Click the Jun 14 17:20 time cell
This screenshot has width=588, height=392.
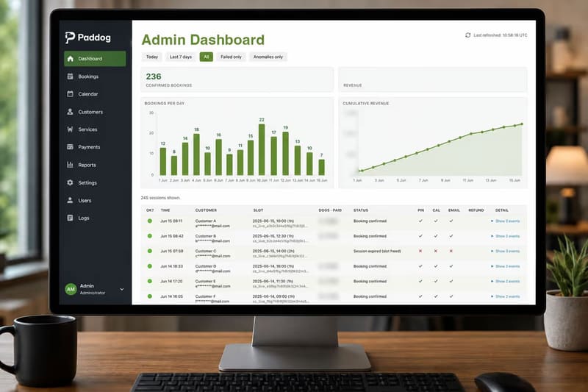(171, 281)
